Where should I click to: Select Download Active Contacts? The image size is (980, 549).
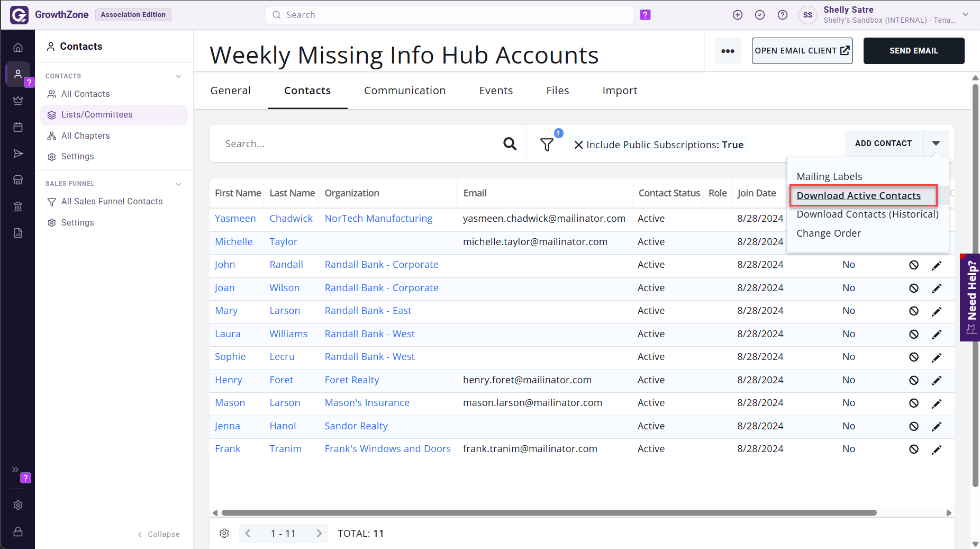(x=858, y=195)
